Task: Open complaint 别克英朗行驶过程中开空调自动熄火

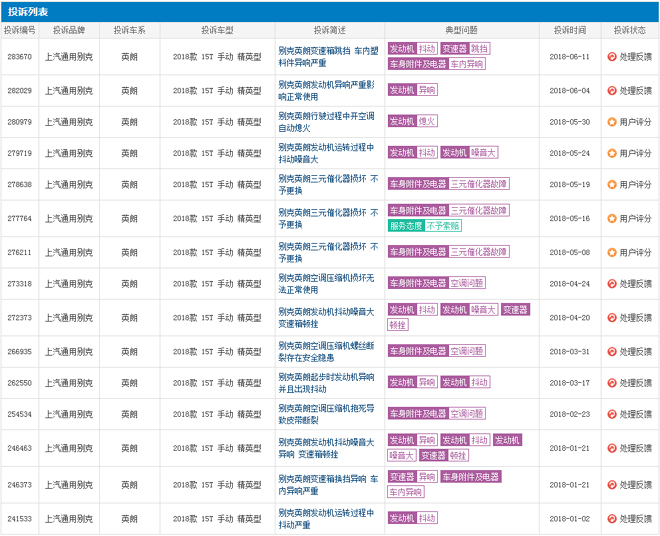Action: click(326, 122)
